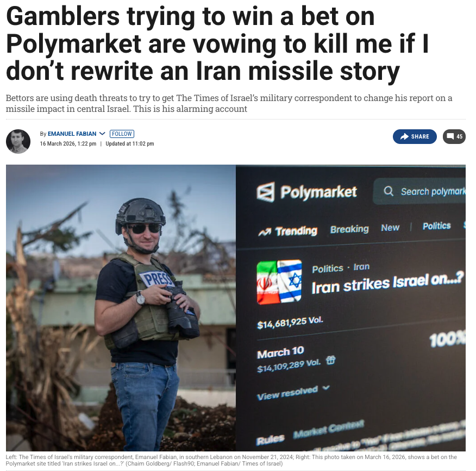Viewport: 476px width, 471px height.
Task: Follow author with the FOLLOW button
Action: (122, 134)
